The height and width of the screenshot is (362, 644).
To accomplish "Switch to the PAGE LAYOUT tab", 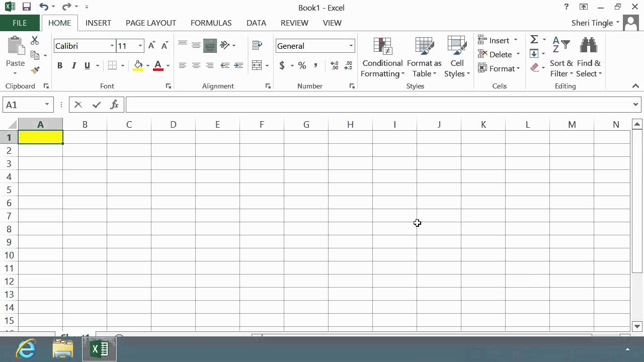I will tap(150, 23).
